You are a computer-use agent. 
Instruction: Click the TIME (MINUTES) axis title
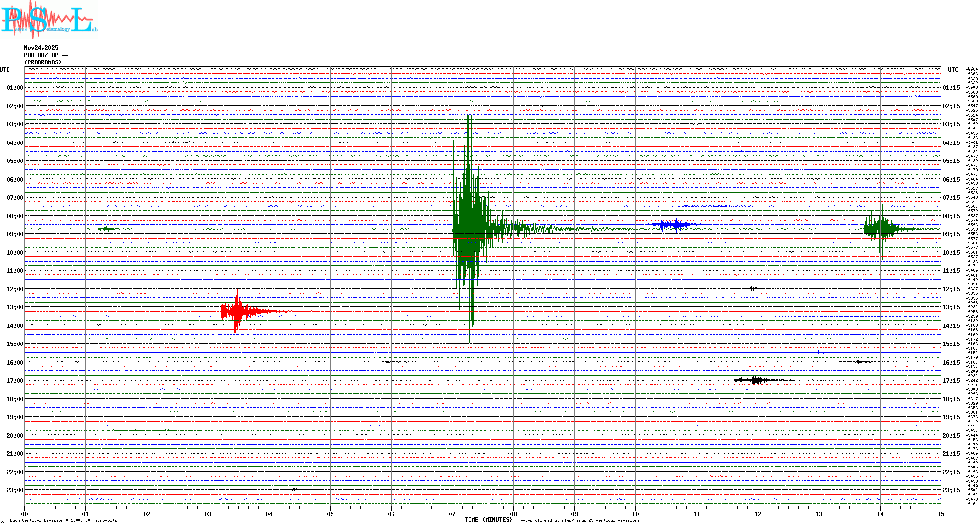pos(488,520)
